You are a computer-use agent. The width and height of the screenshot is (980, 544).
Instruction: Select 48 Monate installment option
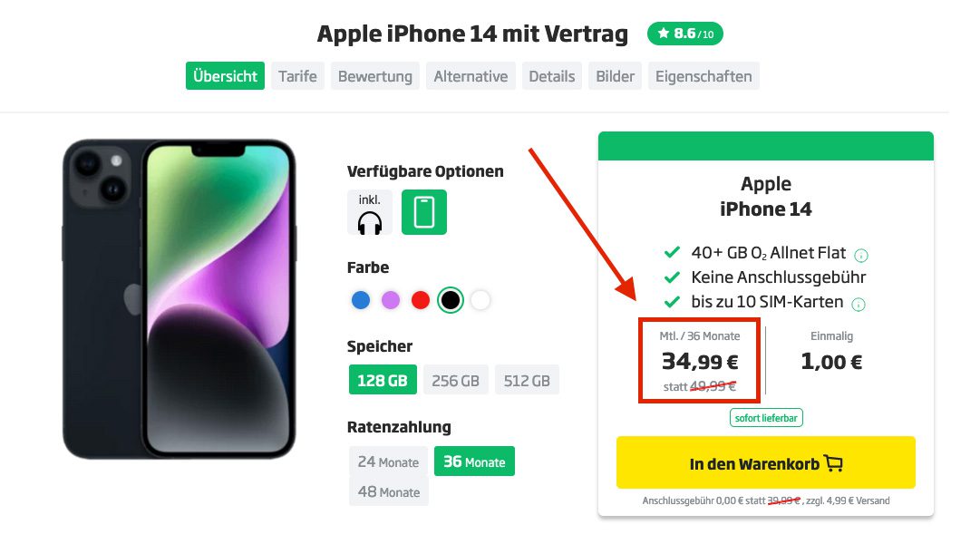[x=388, y=491]
